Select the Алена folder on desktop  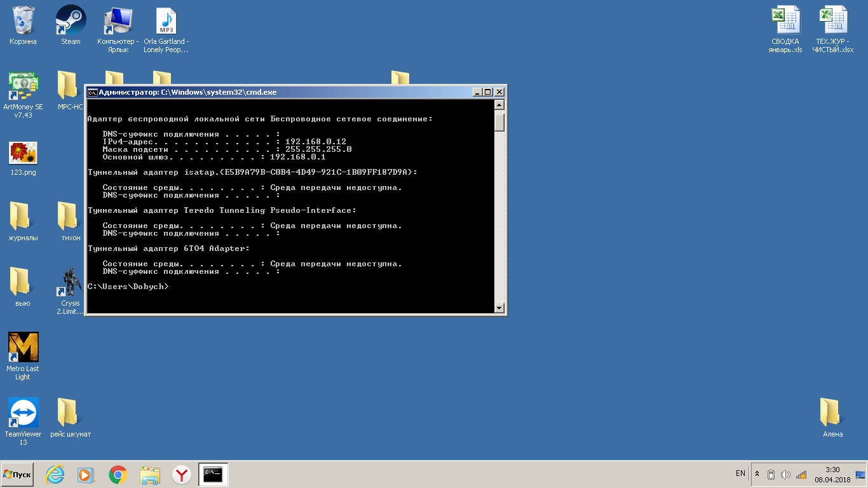point(832,417)
